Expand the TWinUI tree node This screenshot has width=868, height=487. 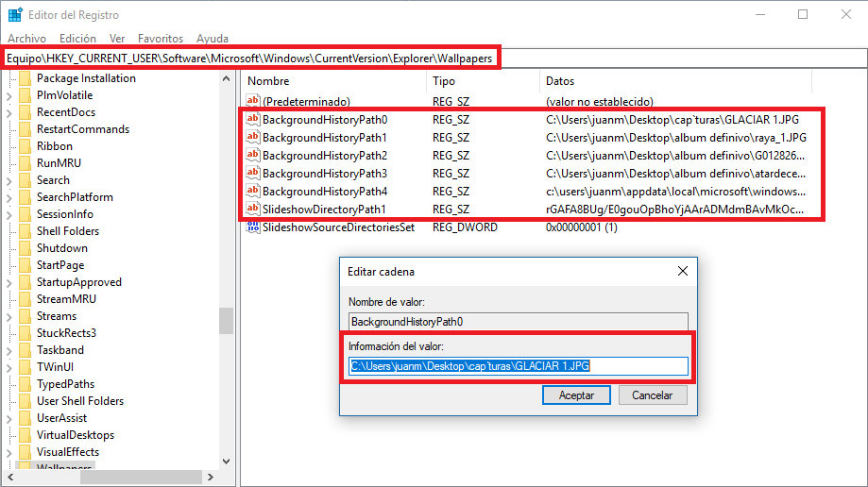coord(9,367)
